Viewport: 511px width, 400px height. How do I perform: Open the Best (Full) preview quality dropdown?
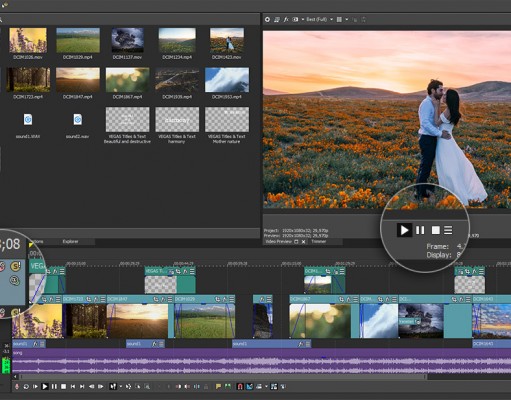[320, 20]
